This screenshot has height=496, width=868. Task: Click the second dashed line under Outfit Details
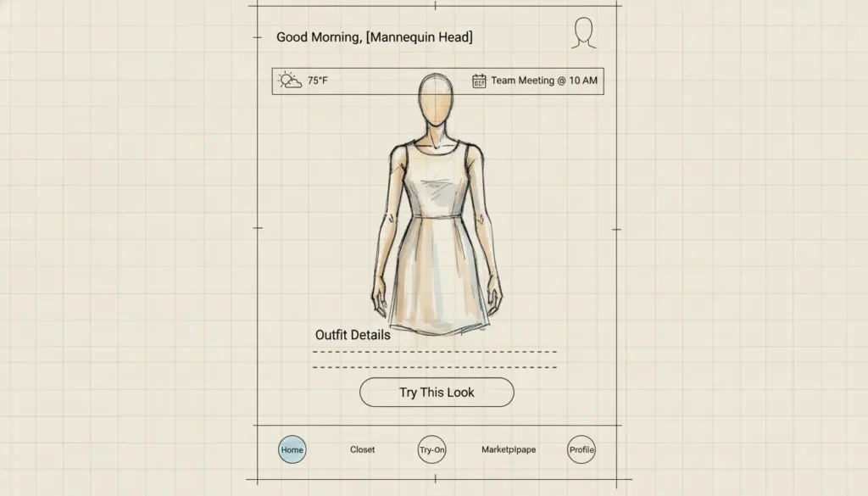[x=435, y=367]
